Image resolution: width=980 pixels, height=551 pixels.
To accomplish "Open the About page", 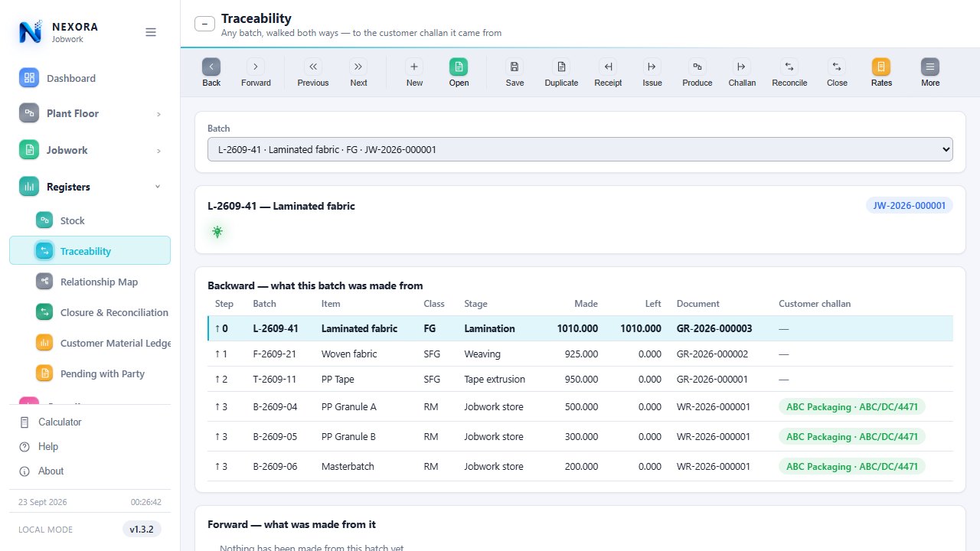I will (x=90, y=471).
